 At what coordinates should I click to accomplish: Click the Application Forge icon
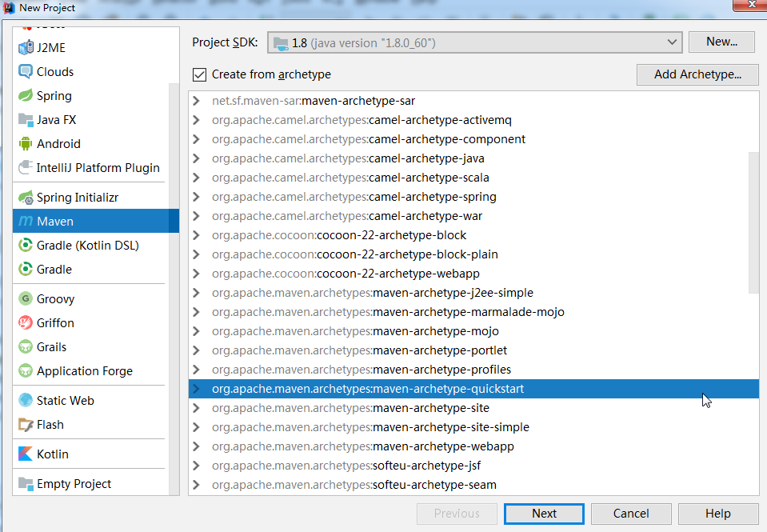tap(26, 370)
